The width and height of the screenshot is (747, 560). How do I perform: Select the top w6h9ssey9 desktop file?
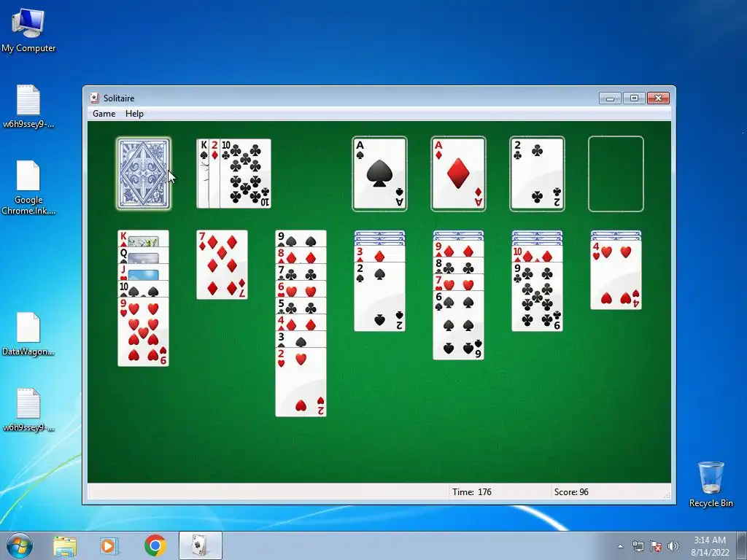(28, 106)
